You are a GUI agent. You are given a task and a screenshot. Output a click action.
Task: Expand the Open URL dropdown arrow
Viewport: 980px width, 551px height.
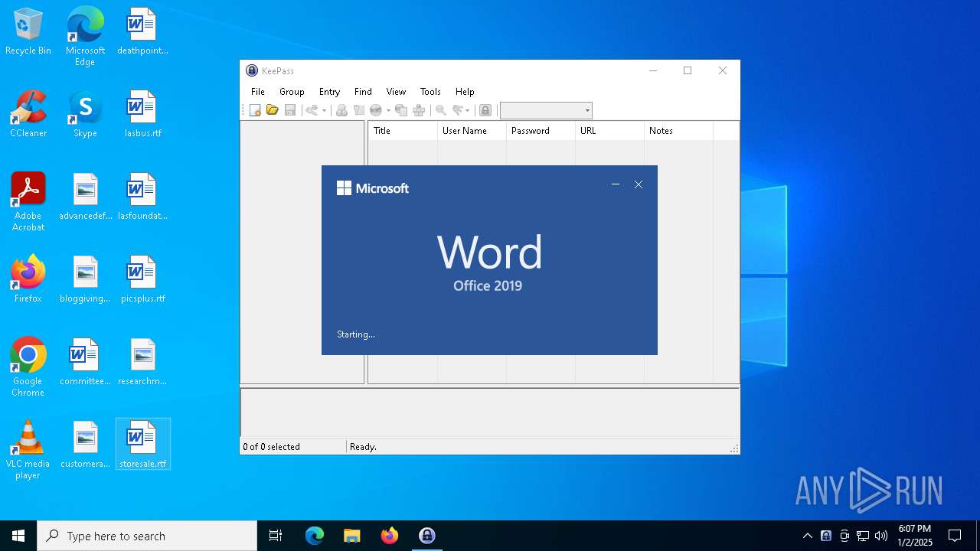pos(388,110)
